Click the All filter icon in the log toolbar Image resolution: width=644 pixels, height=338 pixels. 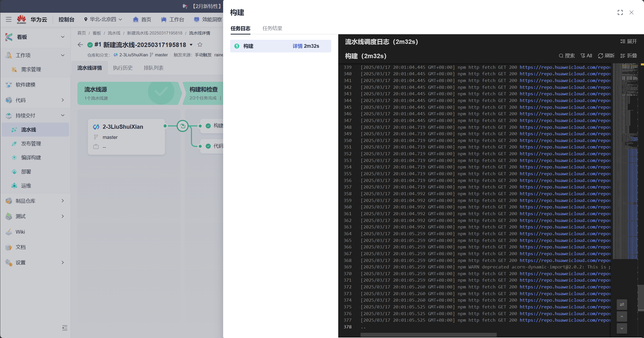pyautogui.click(x=583, y=56)
